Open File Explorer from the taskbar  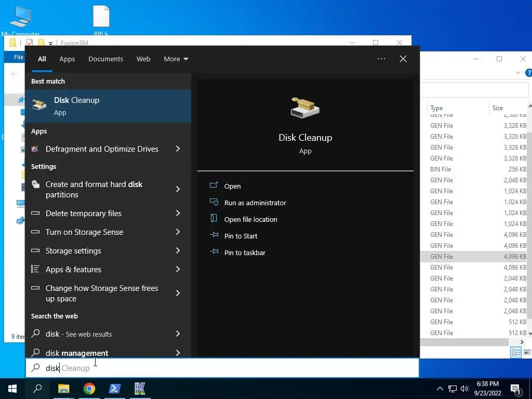tap(63, 389)
